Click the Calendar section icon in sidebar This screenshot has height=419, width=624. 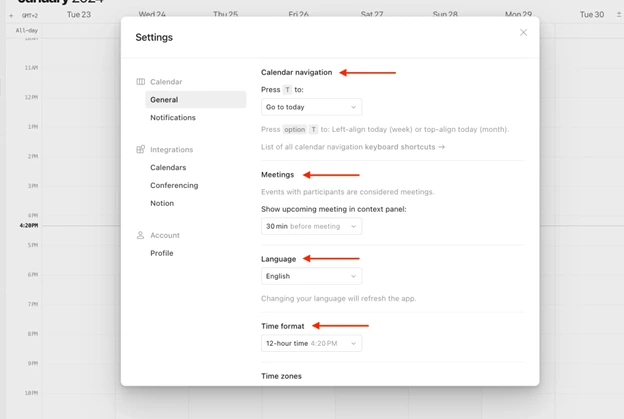(140, 82)
